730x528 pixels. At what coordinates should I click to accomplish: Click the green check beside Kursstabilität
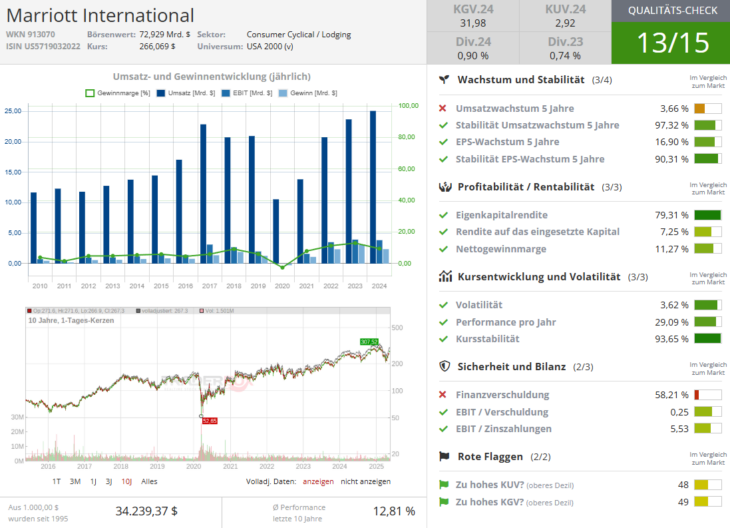(x=443, y=339)
